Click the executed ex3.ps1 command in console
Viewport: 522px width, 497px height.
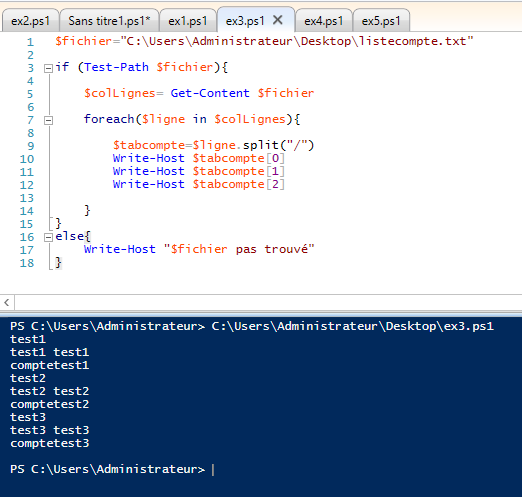tap(352, 326)
